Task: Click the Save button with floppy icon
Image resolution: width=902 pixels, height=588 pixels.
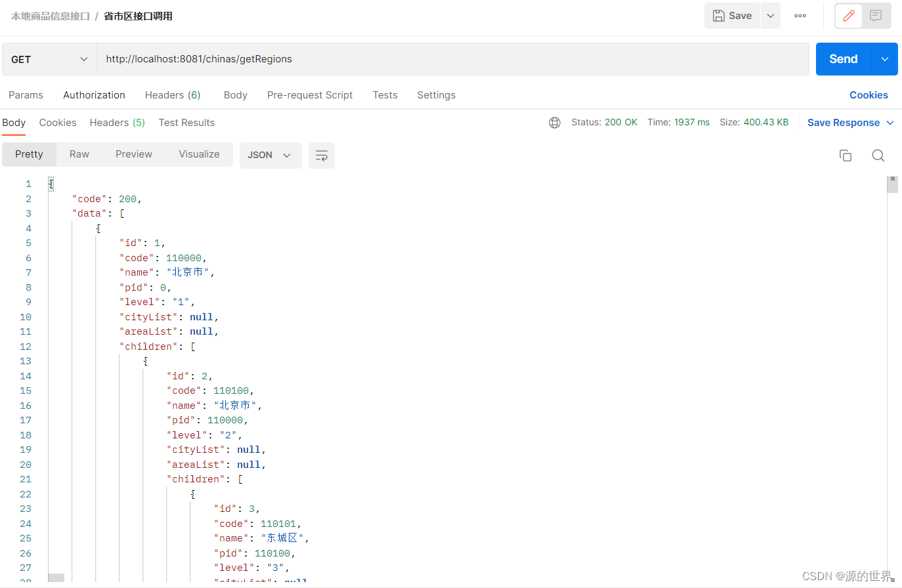Action: pyautogui.click(x=732, y=16)
